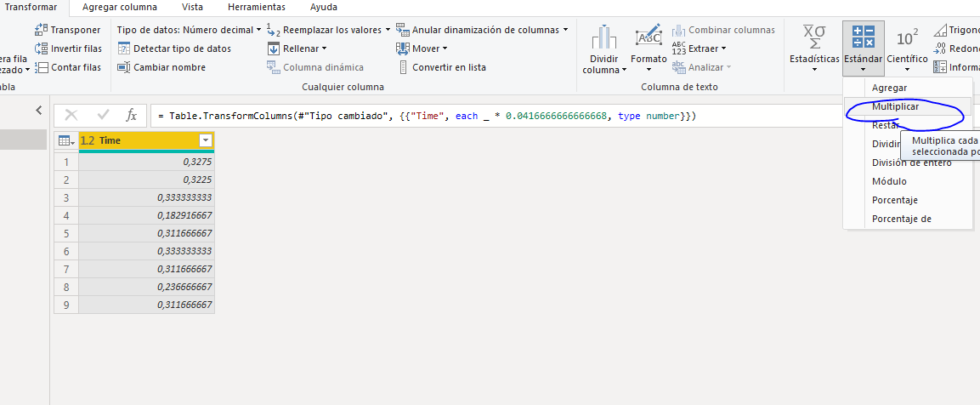Click the Cambiar nombre icon
The height and width of the screenshot is (405, 980).
point(124,67)
